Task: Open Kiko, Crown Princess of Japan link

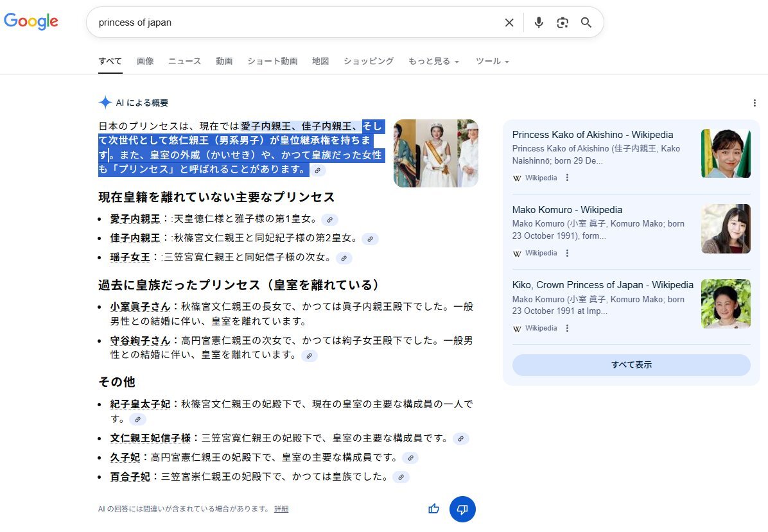Action: click(603, 285)
